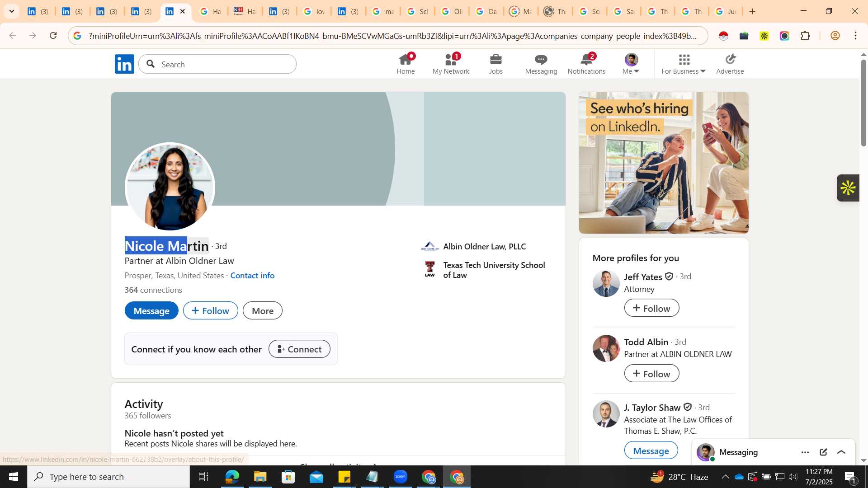Show hidden system tray icons
The width and height of the screenshot is (868, 488).
point(725,477)
